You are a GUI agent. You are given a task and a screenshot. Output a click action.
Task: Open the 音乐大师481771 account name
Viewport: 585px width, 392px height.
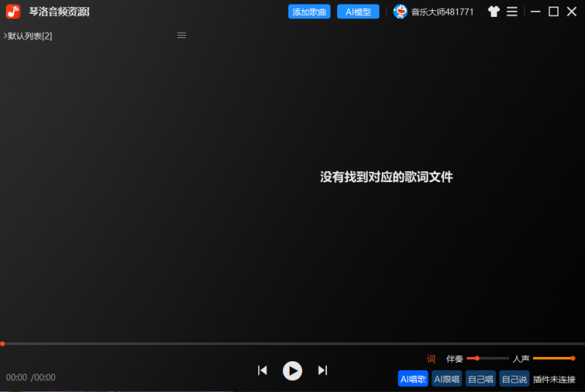[x=442, y=12]
